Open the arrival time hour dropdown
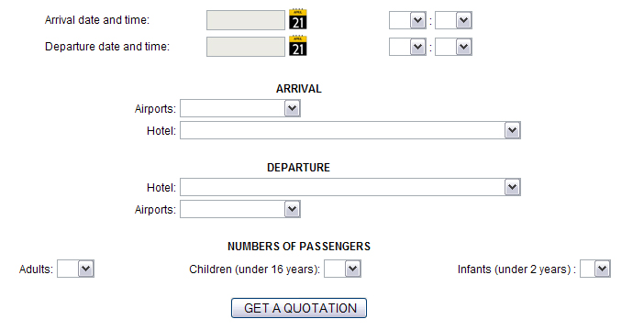This screenshot has width=644, height=330. click(407, 20)
